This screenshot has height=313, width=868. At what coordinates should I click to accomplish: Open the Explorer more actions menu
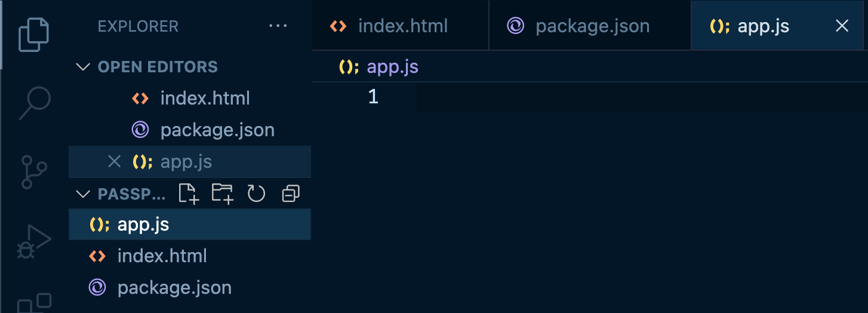[x=278, y=26]
